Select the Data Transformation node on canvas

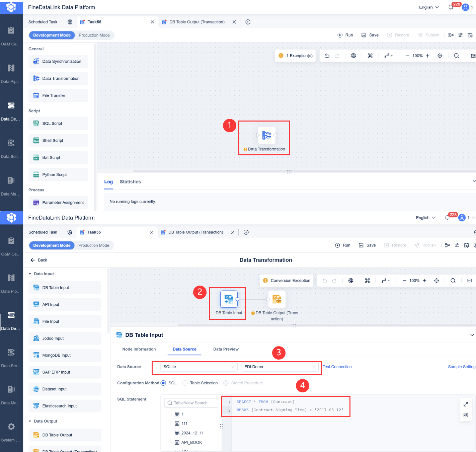tap(266, 135)
